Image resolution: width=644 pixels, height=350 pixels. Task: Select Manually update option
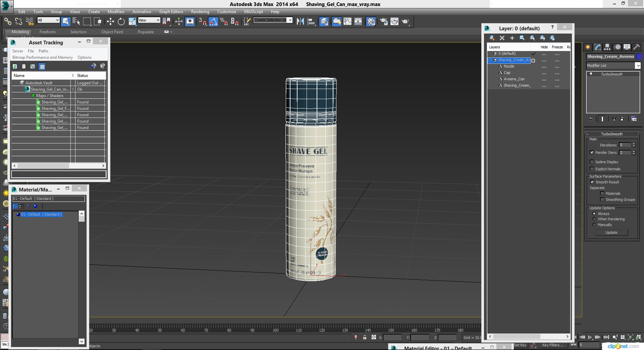(x=594, y=225)
